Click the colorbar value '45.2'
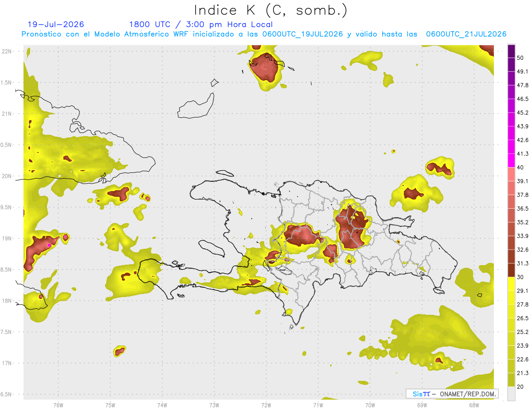This screenshot has width=532, height=411. (x=522, y=113)
